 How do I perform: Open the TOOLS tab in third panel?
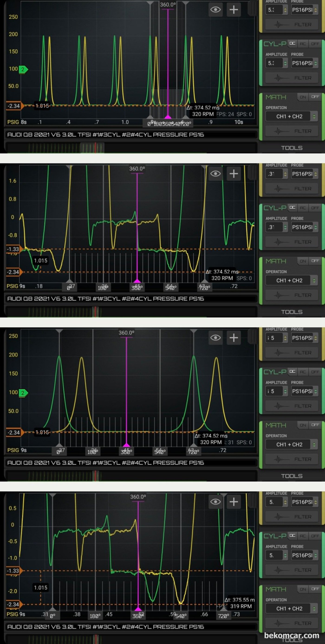click(x=292, y=476)
